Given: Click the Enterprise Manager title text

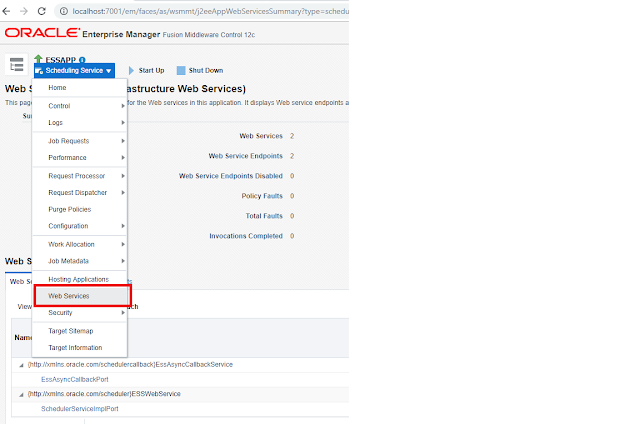Looking at the screenshot, I should tap(121, 34).
